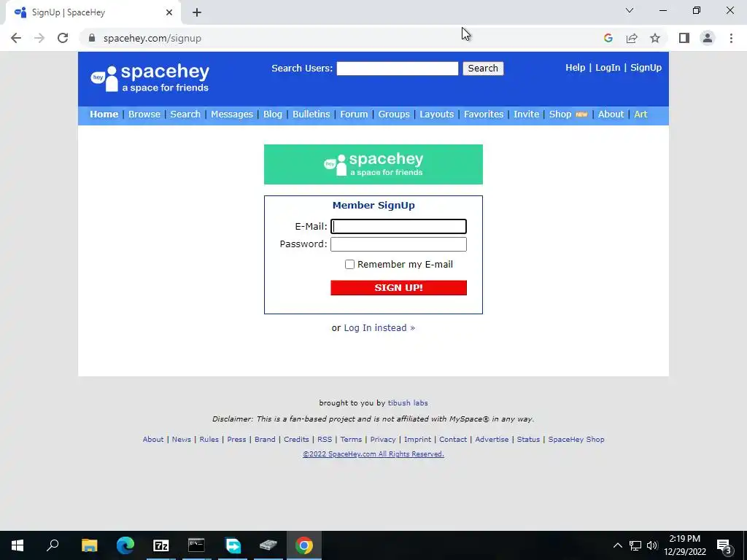Share this page via share icon

tap(632, 38)
